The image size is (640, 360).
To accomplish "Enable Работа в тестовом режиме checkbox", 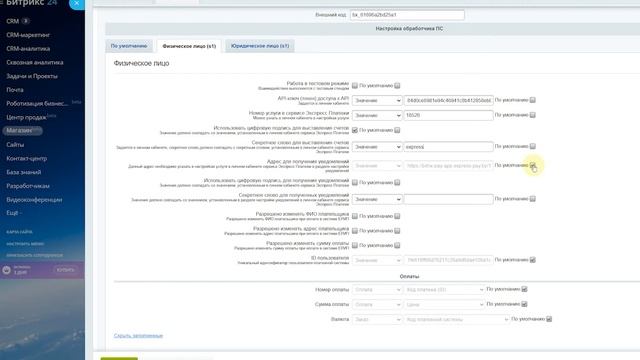I will click(x=355, y=86).
